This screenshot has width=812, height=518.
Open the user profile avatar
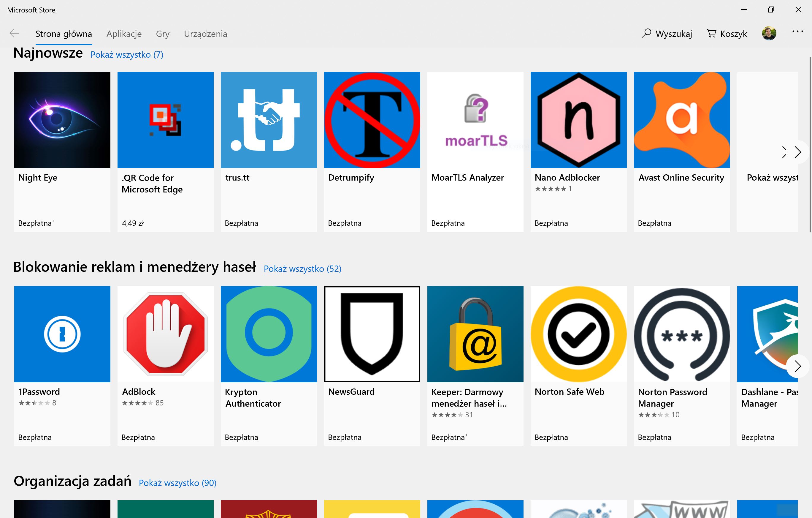pyautogui.click(x=769, y=33)
